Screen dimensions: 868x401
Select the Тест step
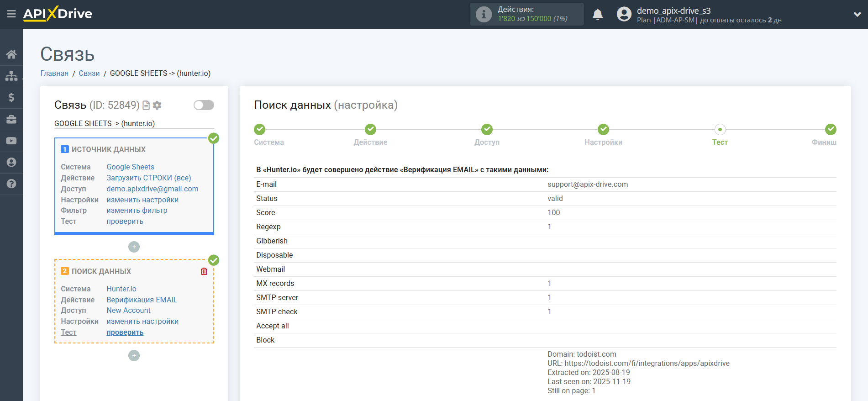[720, 129]
